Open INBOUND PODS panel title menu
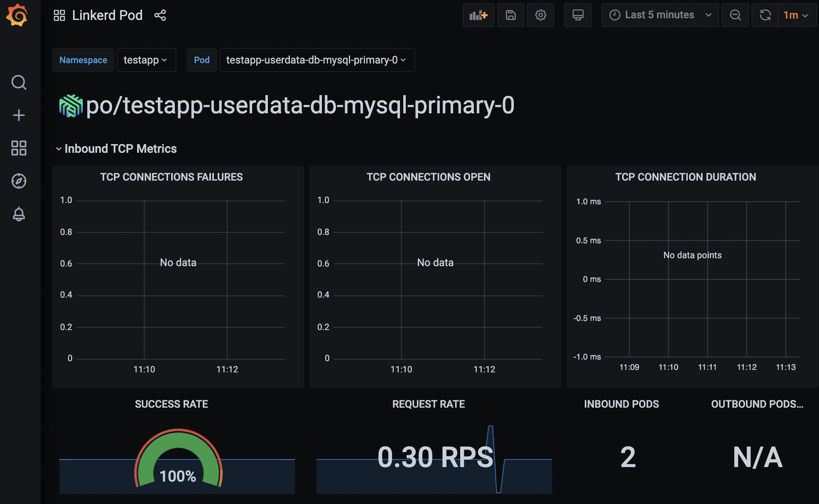Image resolution: width=819 pixels, height=504 pixels. (x=621, y=404)
